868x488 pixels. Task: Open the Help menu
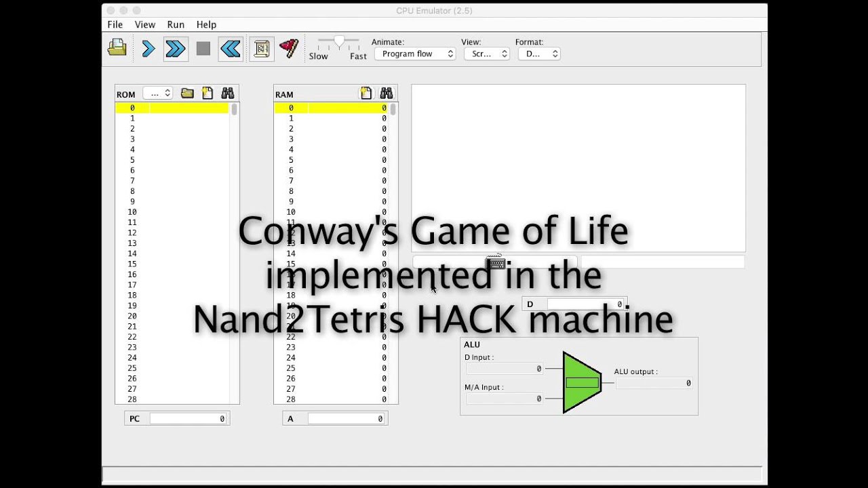(x=206, y=24)
